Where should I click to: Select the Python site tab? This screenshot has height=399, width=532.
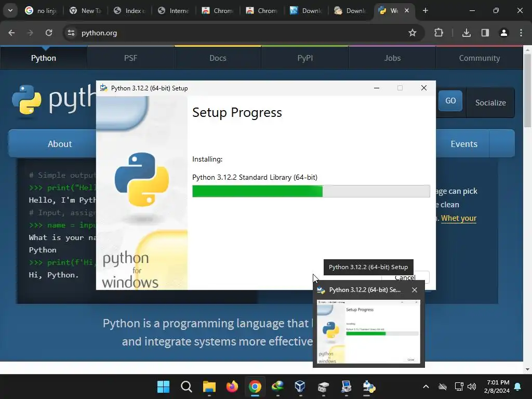(44, 58)
